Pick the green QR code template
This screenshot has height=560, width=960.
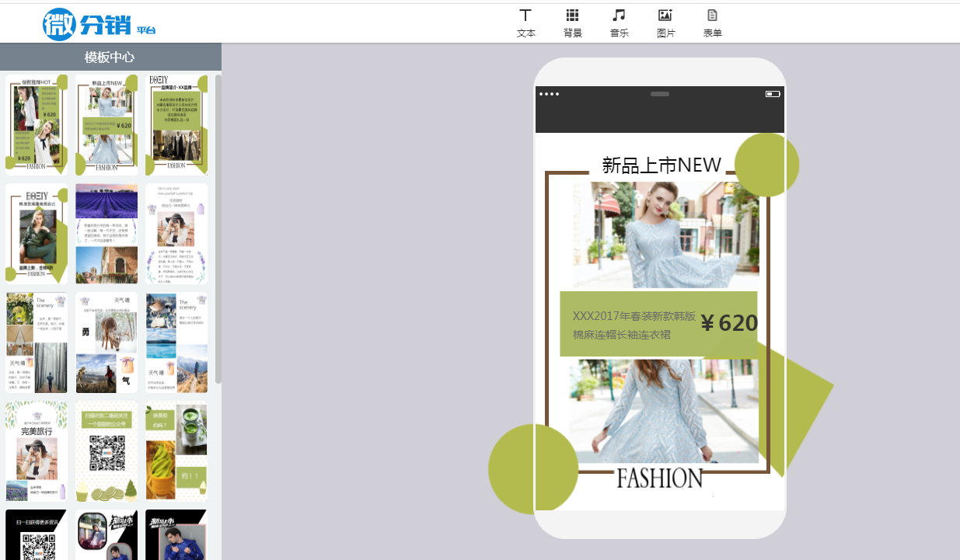click(x=106, y=451)
